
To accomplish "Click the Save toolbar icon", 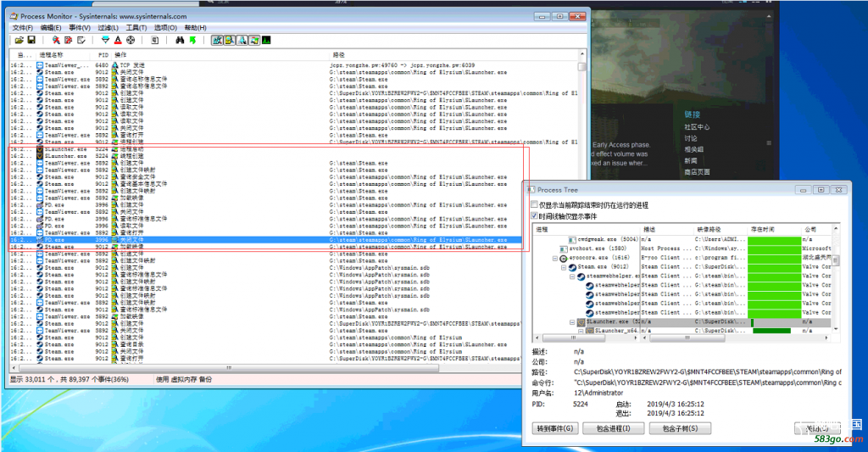I will [31, 41].
